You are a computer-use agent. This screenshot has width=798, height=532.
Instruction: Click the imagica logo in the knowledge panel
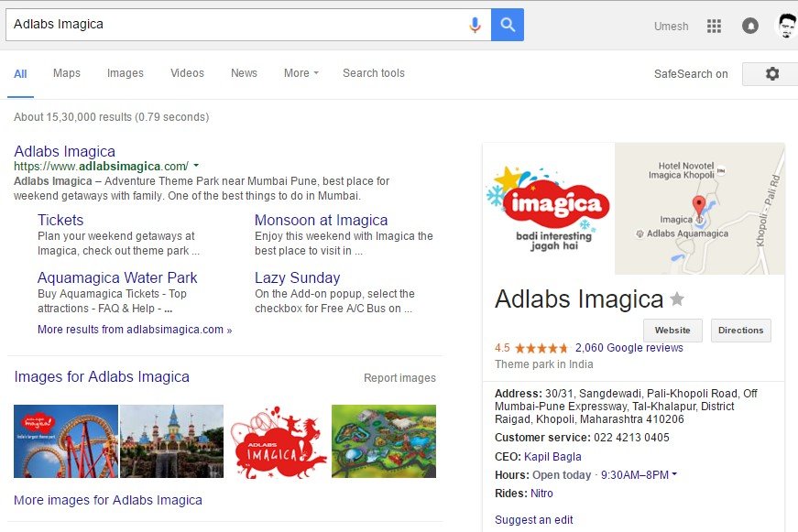(x=549, y=209)
